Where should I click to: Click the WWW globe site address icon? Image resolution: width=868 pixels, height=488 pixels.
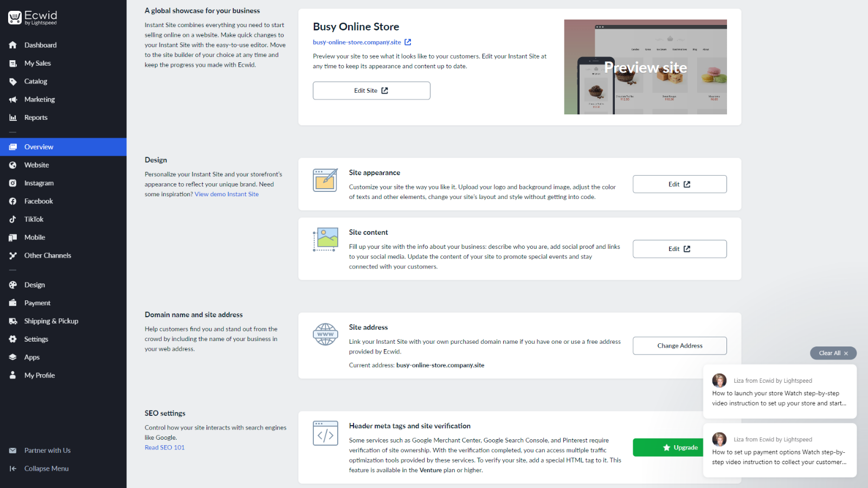pos(325,335)
